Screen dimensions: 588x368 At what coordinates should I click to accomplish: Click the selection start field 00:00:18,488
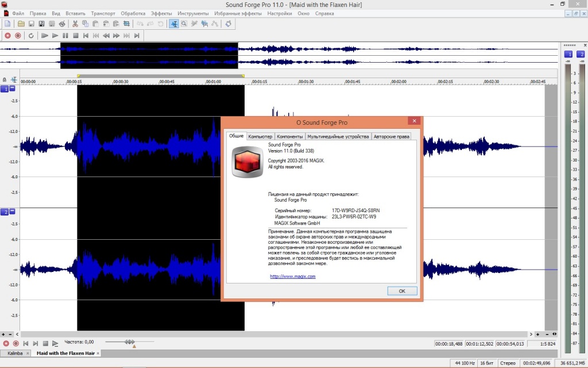(x=448, y=344)
